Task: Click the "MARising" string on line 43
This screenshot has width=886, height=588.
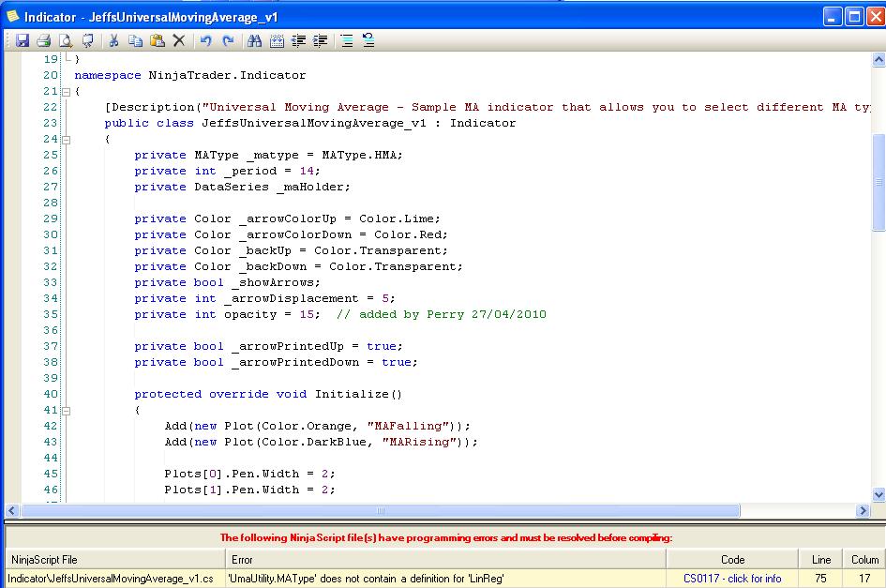Action: [x=423, y=442]
